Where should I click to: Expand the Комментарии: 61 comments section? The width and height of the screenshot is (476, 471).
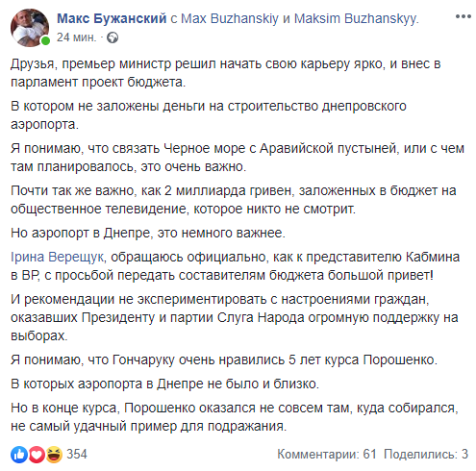(x=326, y=455)
